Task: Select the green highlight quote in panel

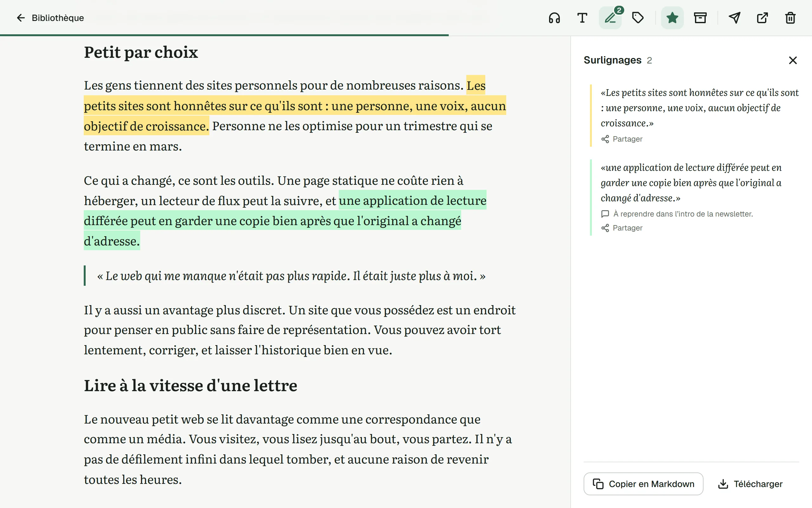Action: tap(691, 183)
